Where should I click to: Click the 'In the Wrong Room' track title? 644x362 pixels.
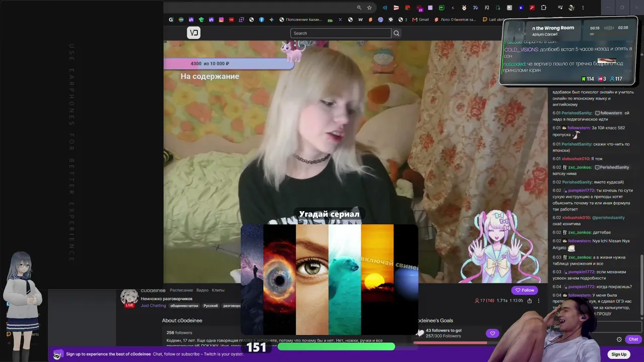(553, 28)
